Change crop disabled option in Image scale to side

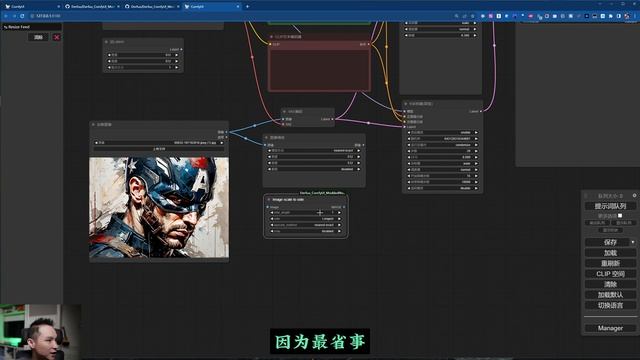click(305, 231)
